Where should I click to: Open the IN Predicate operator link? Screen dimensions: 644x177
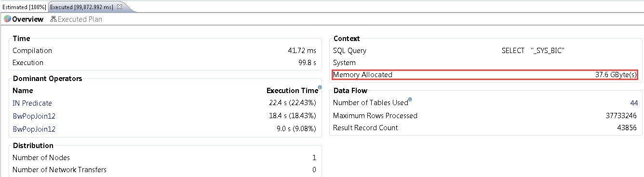32,103
